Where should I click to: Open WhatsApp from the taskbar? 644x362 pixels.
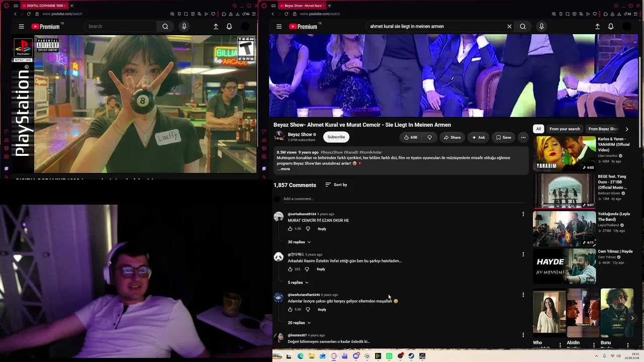tap(389, 356)
